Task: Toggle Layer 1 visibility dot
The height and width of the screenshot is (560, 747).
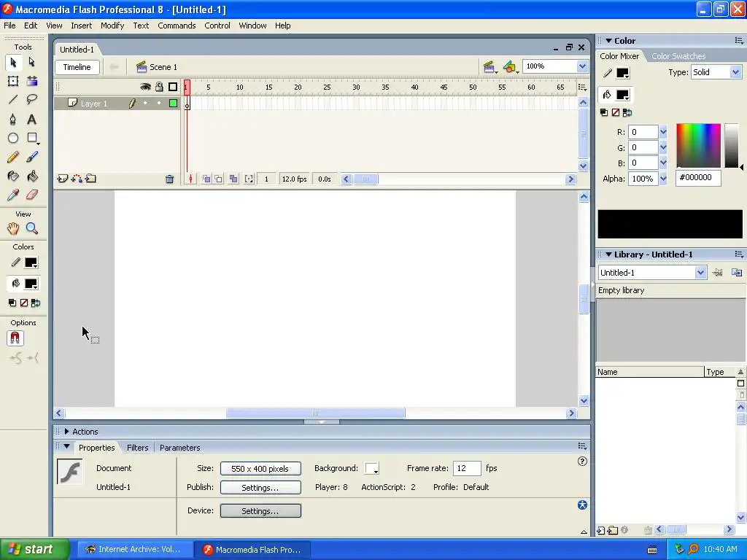Action: tap(145, 104)
